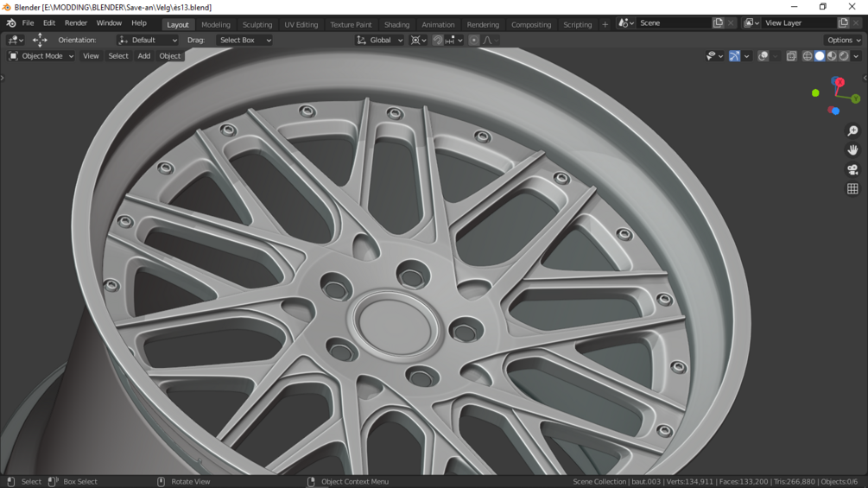Delete the scene with X icon
The image size is (868, 488).
(731, 23)
